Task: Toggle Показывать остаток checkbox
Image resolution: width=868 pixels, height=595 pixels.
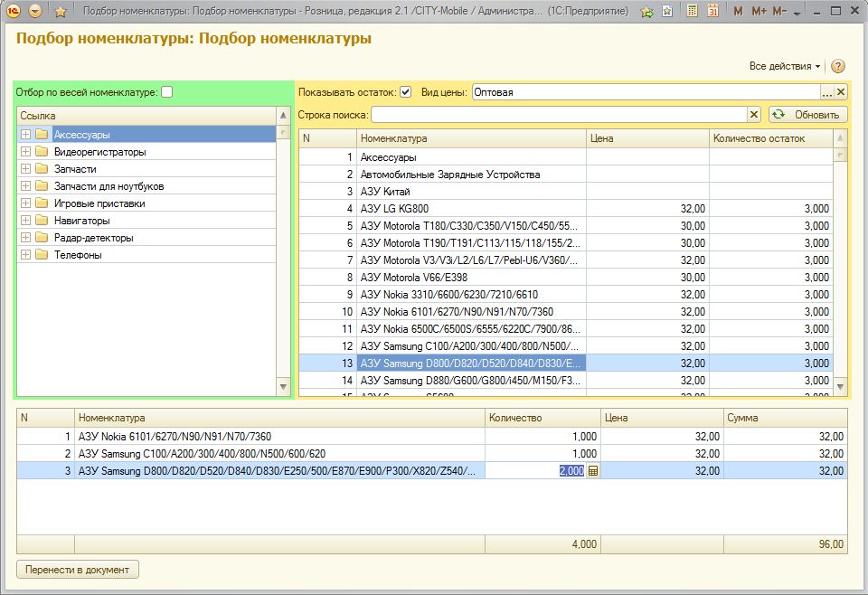Action: 406,92
